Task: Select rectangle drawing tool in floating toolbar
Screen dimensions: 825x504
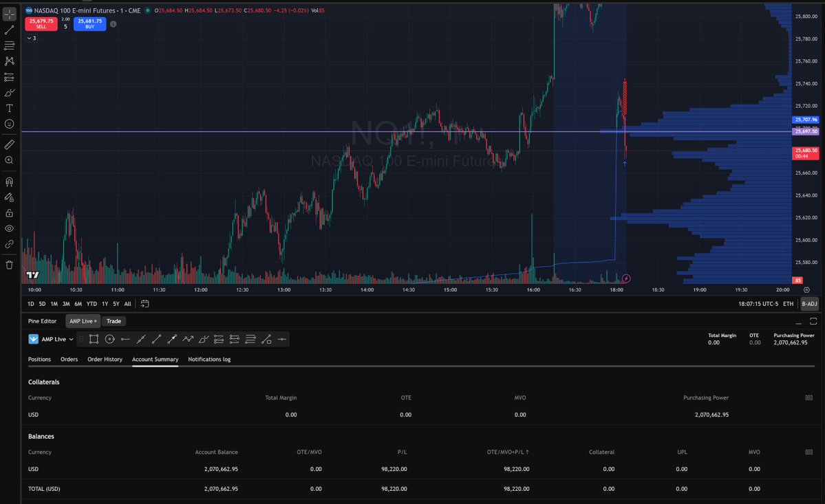Action: [x=94, y=340]
